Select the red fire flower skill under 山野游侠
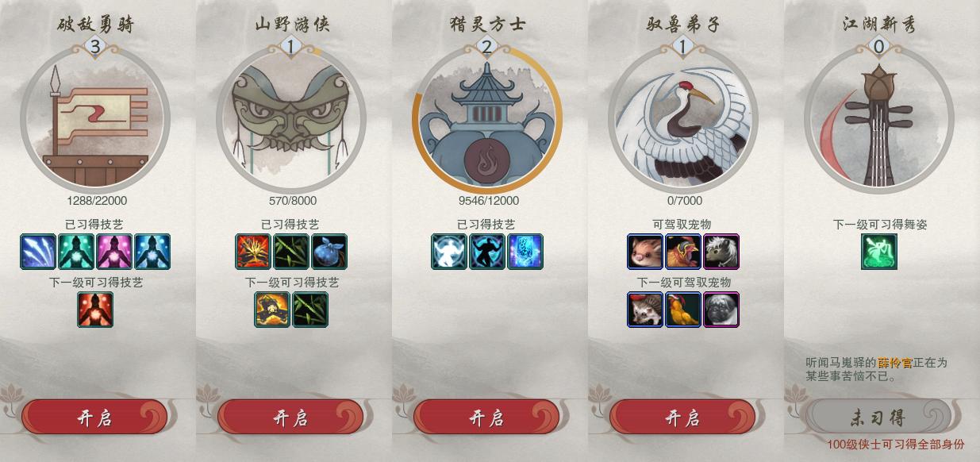This screenshot has width=980, height=462. click(x=253, y=251)
